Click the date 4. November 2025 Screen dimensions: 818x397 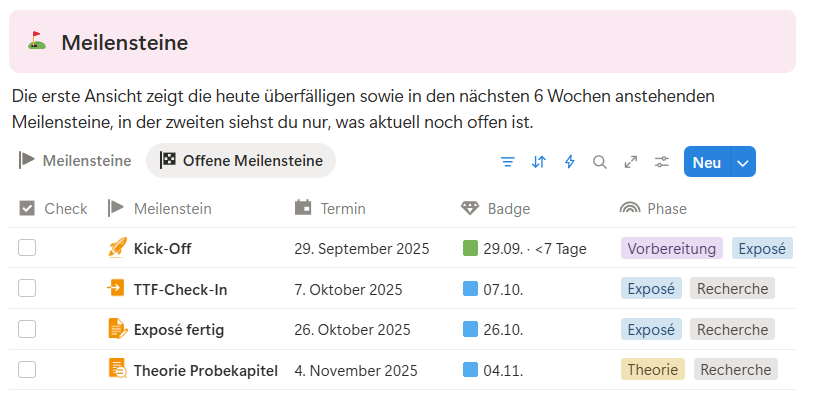356,370
